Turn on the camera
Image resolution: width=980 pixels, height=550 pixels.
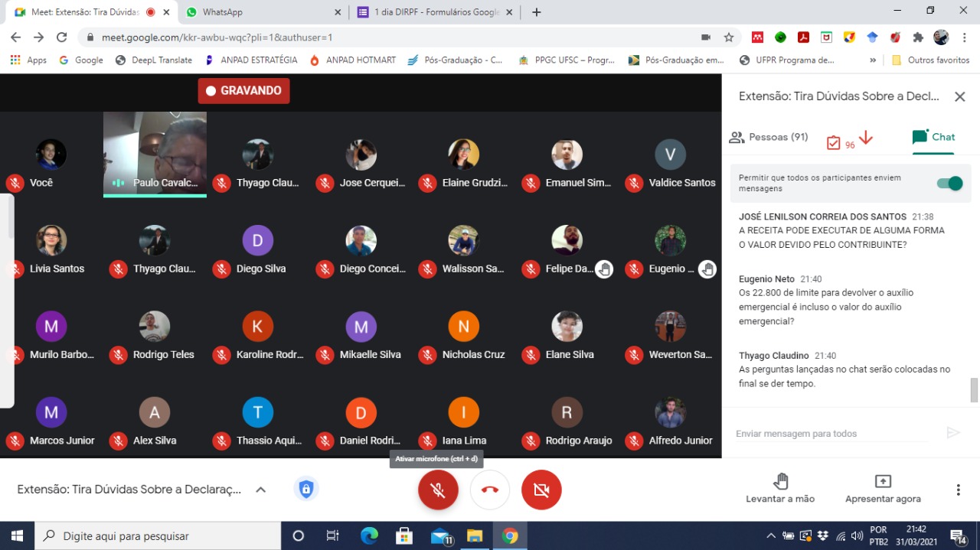541,490
